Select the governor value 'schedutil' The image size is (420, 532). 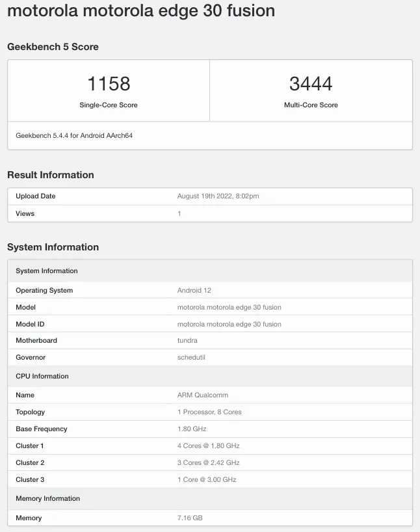(x=191, y=358)
